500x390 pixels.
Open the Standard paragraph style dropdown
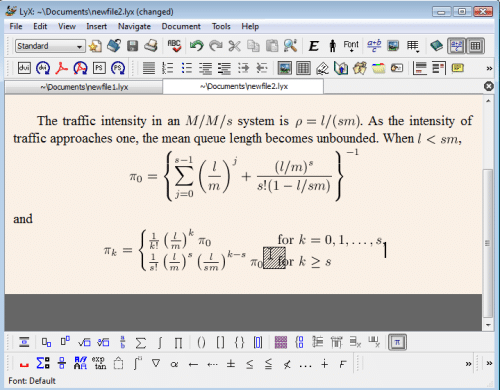point(50,46)
